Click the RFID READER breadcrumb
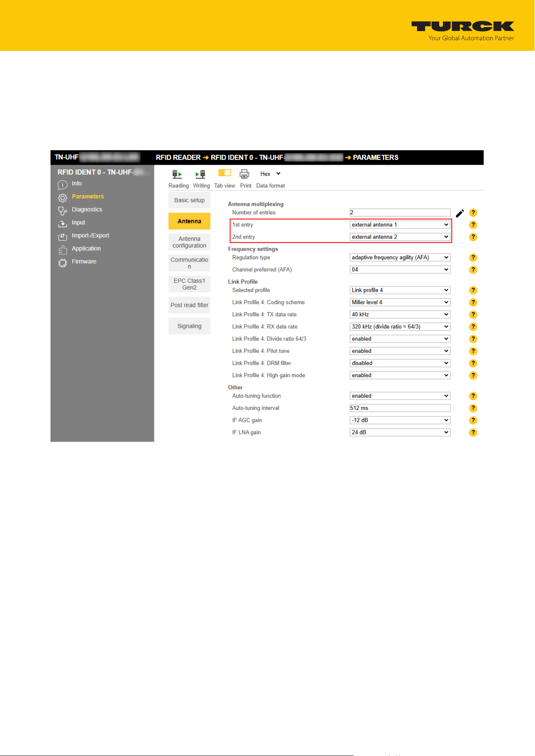 point(178,157)
